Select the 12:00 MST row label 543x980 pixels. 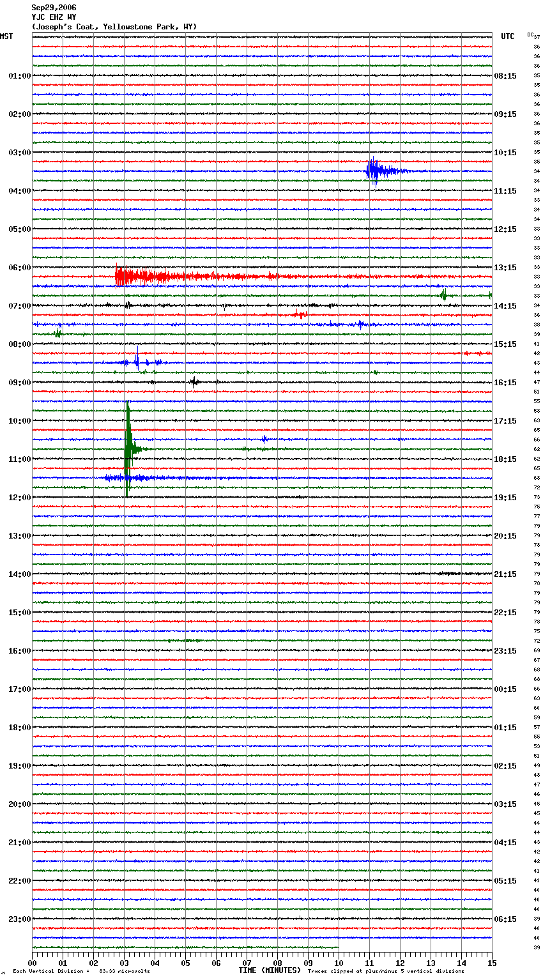(x=20, y=498)
